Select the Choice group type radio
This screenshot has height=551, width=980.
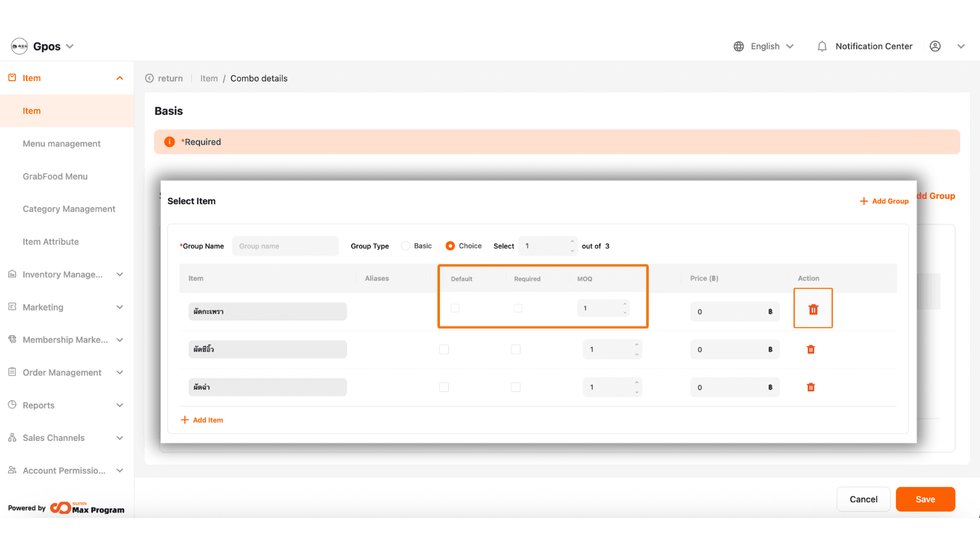click(450, 246)
